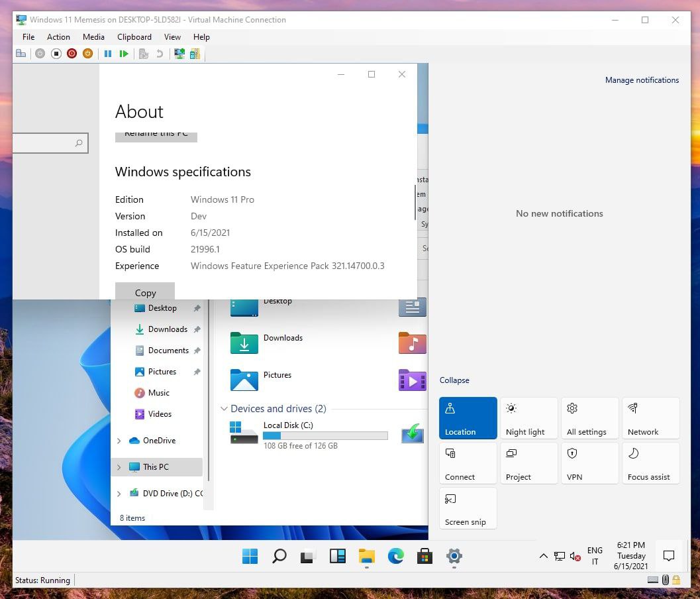
Task: Click the gray Start VM power icon
Action: (40, 54)
